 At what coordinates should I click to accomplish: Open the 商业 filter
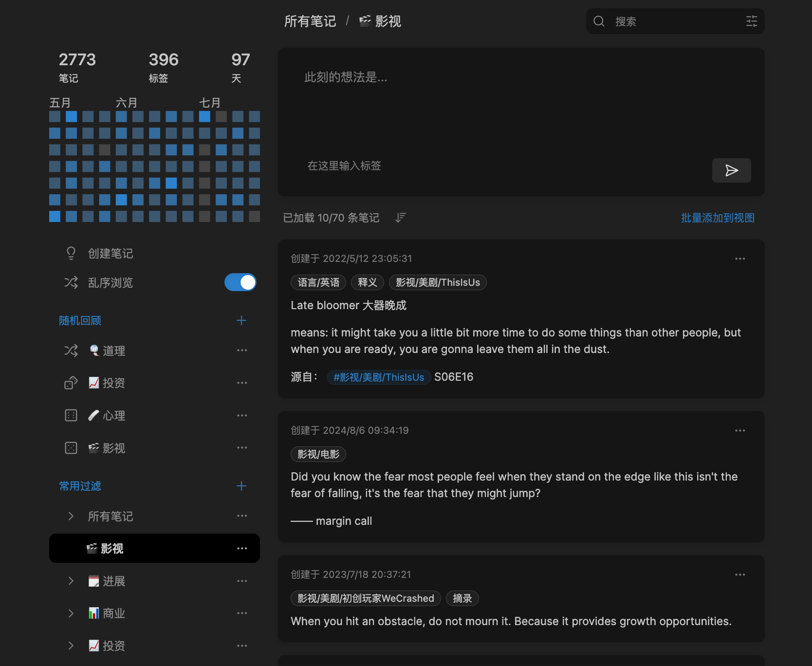click(x=107, y=613)
